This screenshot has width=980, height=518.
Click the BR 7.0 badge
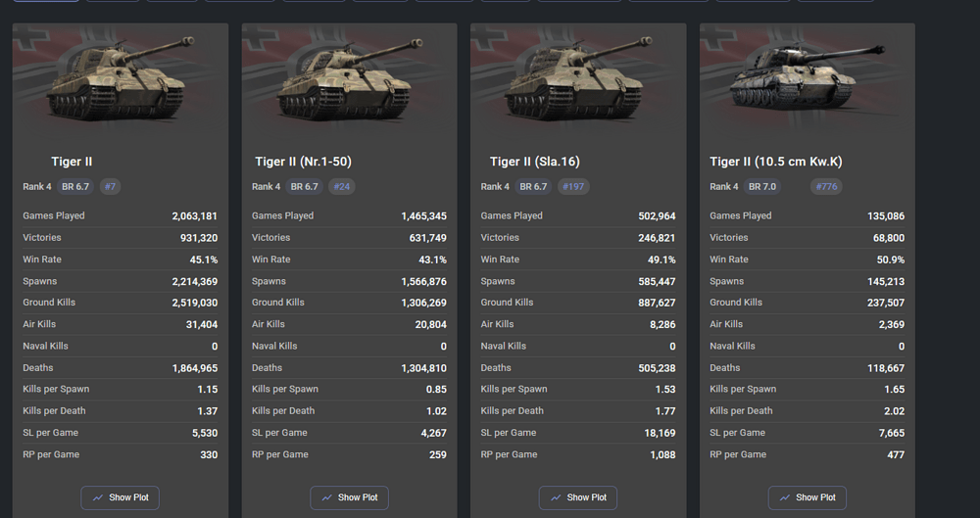(x=760, y=186)
